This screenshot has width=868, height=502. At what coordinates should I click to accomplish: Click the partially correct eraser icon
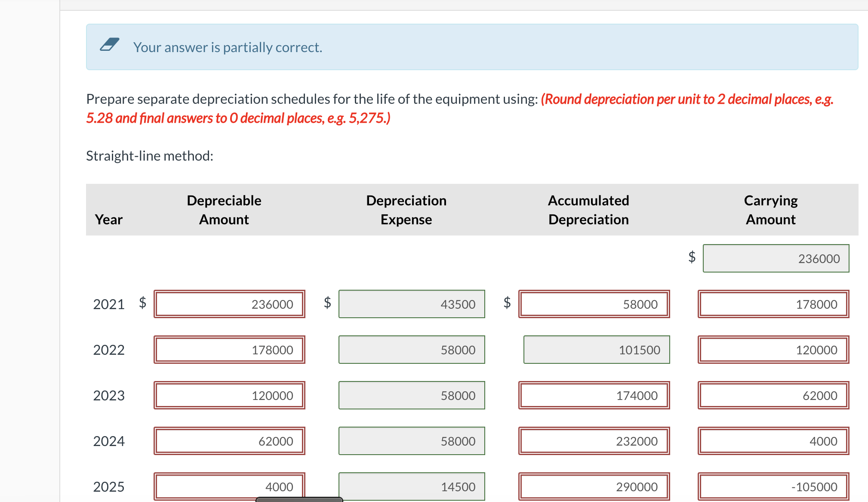click(x=109, y=44)
